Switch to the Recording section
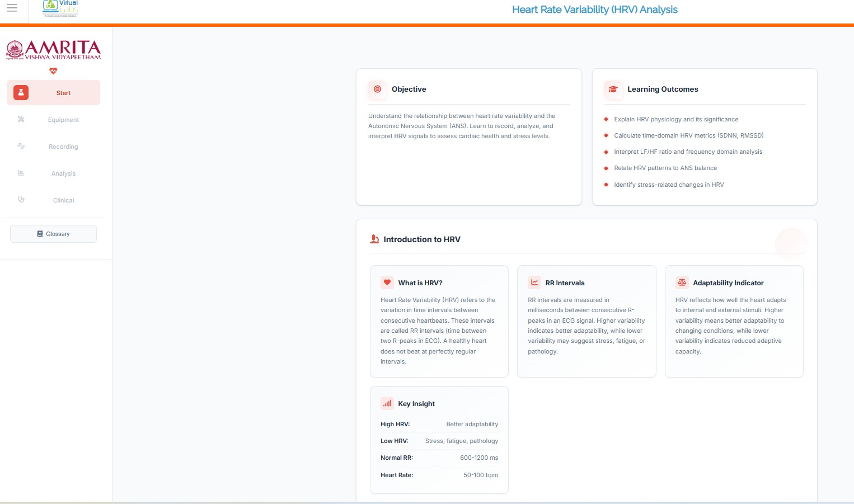Viewport: 854px width, 504px height. [63, 147]
